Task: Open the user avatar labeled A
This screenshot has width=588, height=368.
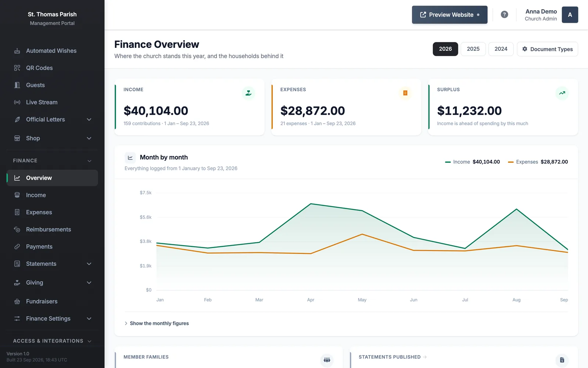Action: click(570, 15)
